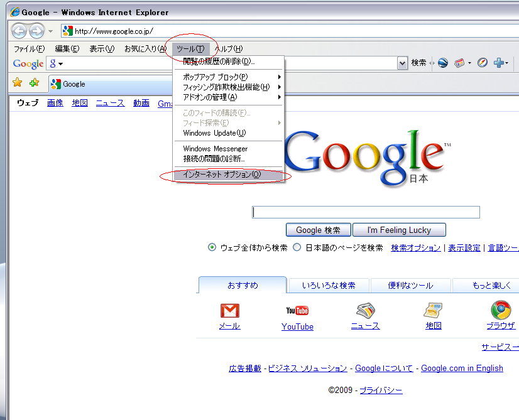The width and height of the screenshot is (519, 420).
Task: Open the Google toolbar search engine dropdown
Action: pyautogui.click(x=57, y=63)
